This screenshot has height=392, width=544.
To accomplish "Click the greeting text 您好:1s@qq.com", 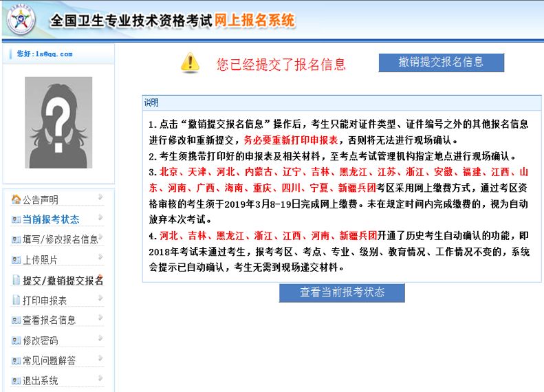I will (45, 54).
